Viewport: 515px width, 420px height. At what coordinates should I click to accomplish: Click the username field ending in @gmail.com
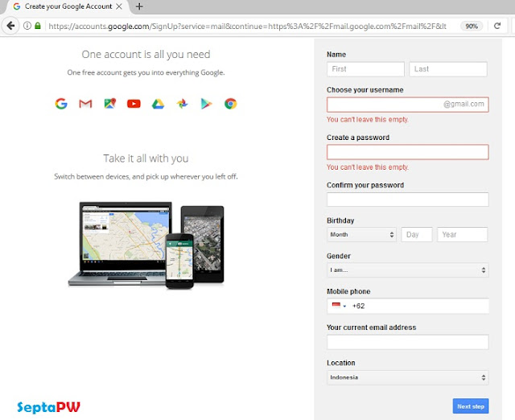408,105
